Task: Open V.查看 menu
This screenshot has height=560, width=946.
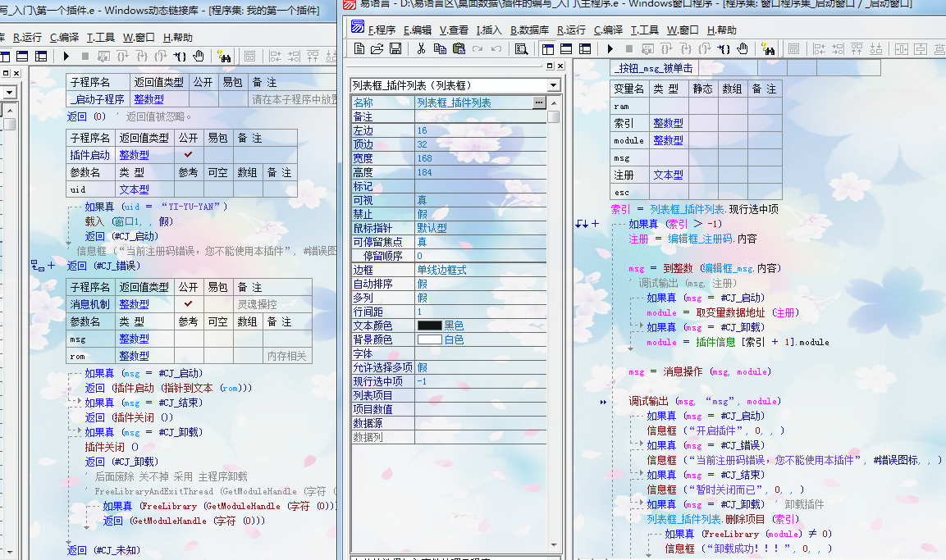Action: (x=454, y=30)
